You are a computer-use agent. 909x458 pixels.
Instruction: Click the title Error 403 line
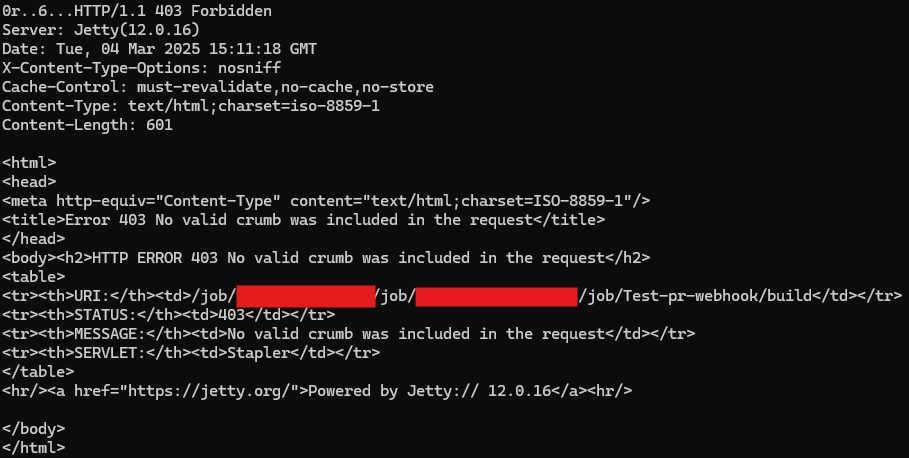click(x=303, y=220)
